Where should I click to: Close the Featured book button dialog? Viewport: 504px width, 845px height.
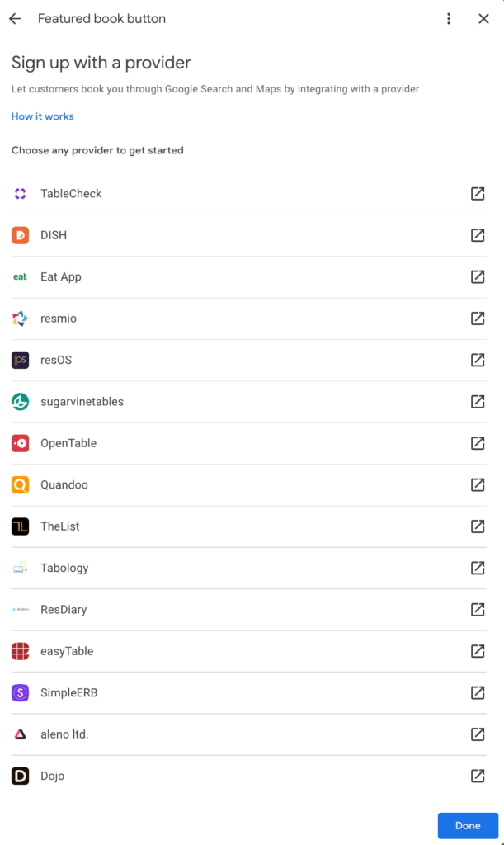[x=483, y=19]
